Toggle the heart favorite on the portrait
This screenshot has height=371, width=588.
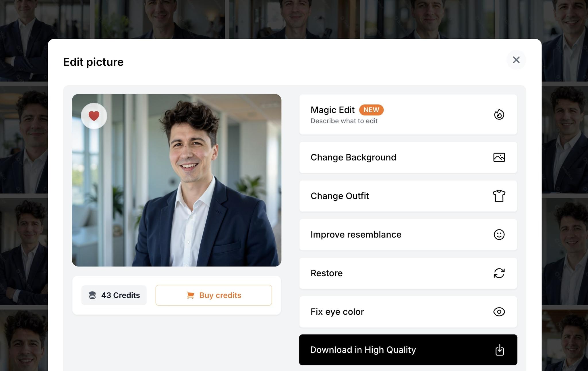pos(94,115)
